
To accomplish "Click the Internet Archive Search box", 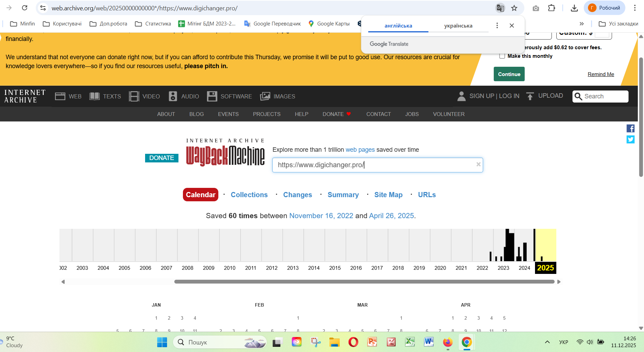I will [x=600, y=96].
